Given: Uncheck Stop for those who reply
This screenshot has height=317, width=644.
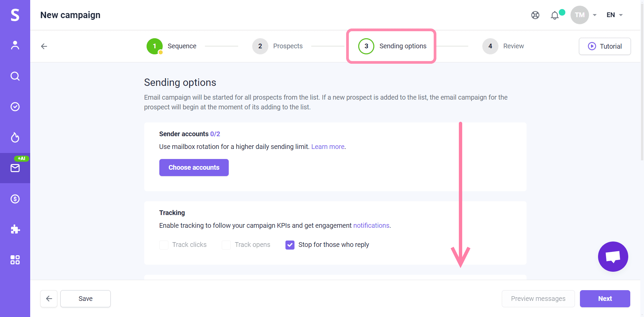Looking at the screenshot, I should [290, 245].
